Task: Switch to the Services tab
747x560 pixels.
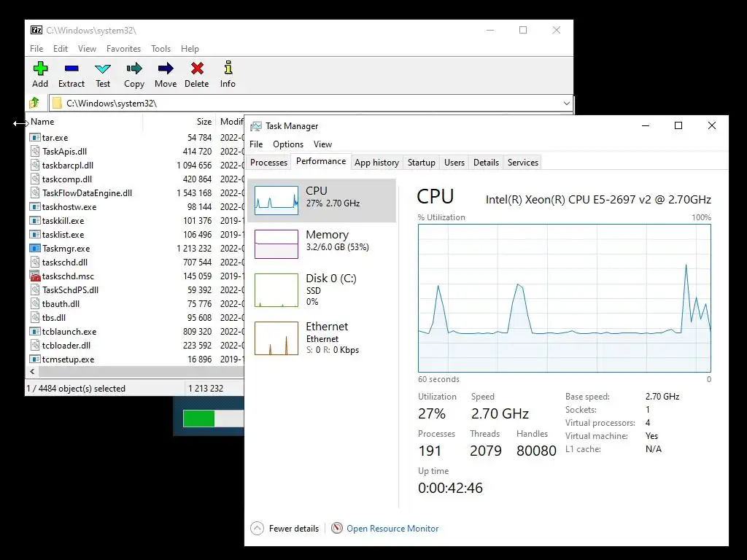Action: [x=522, y=163]
